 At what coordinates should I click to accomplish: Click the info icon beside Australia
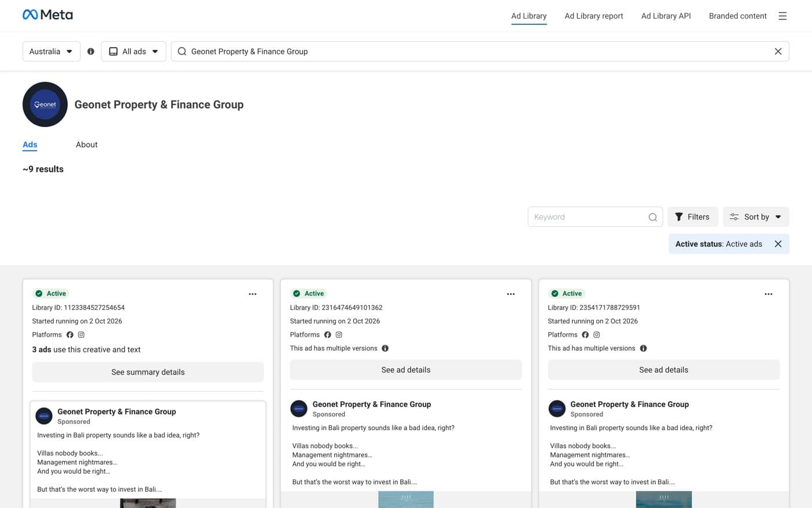click(90, 51)
